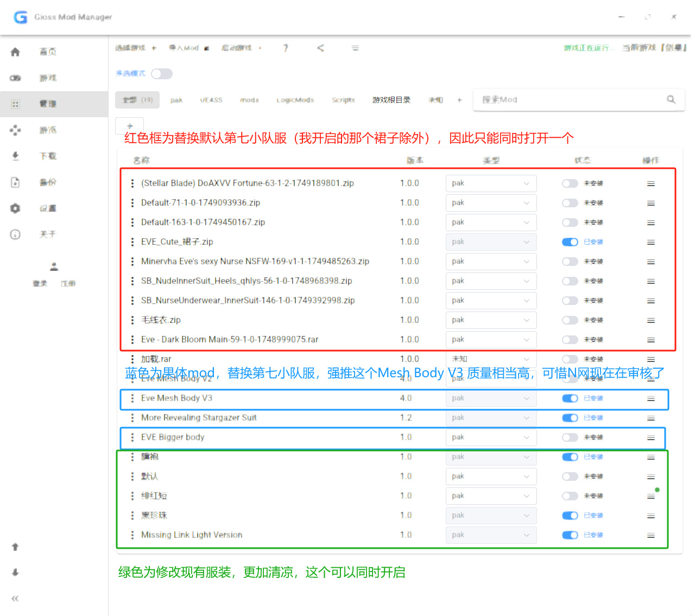The image size is (695, 616).
Task: Click the 登录 login link
Action: (x=40, y=284)
